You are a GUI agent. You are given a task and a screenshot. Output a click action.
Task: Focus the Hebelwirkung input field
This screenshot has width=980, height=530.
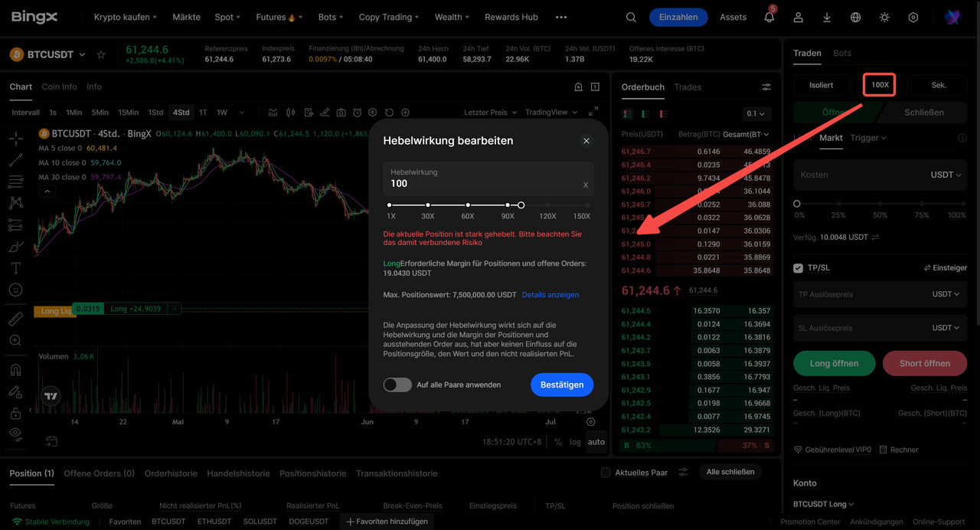tap(488, 178)
